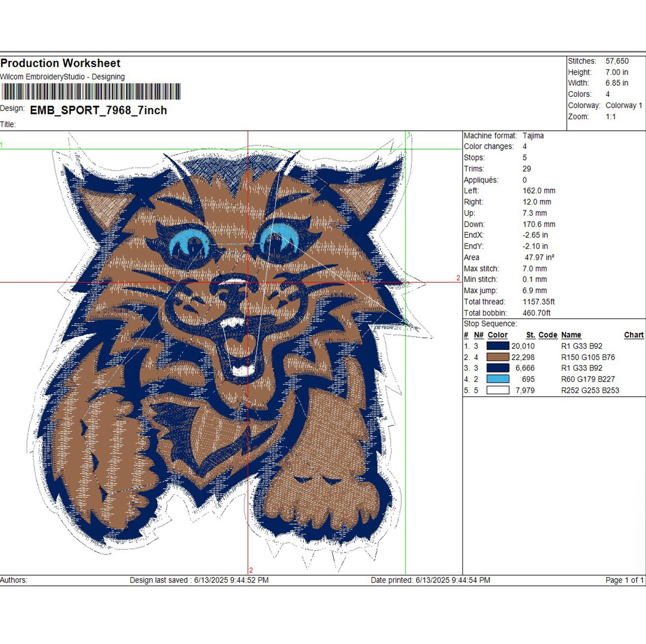Click the Left value '162.0 mm'

pyautogui.click(x=539, y=191)
